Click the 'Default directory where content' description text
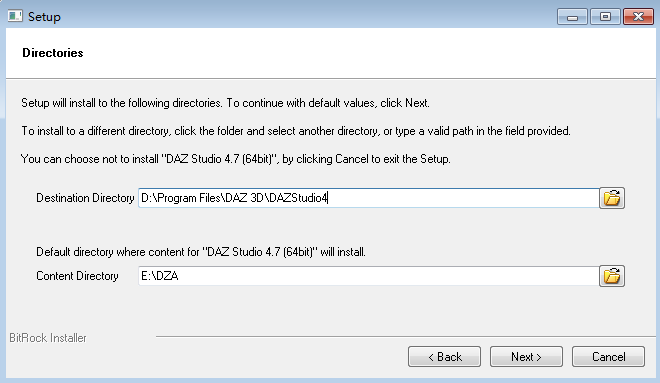 201,252
